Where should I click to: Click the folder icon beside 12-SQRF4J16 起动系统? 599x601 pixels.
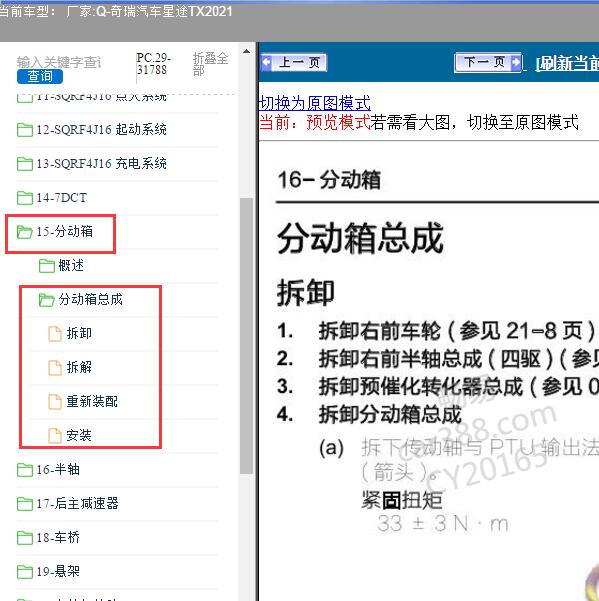coord(25,130)
